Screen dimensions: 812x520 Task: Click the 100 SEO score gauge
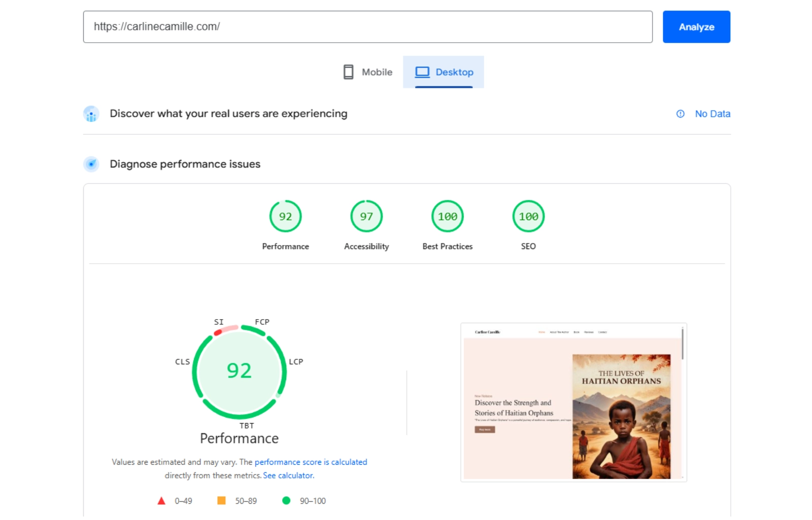pyautogui.click(x=528, y=216)
